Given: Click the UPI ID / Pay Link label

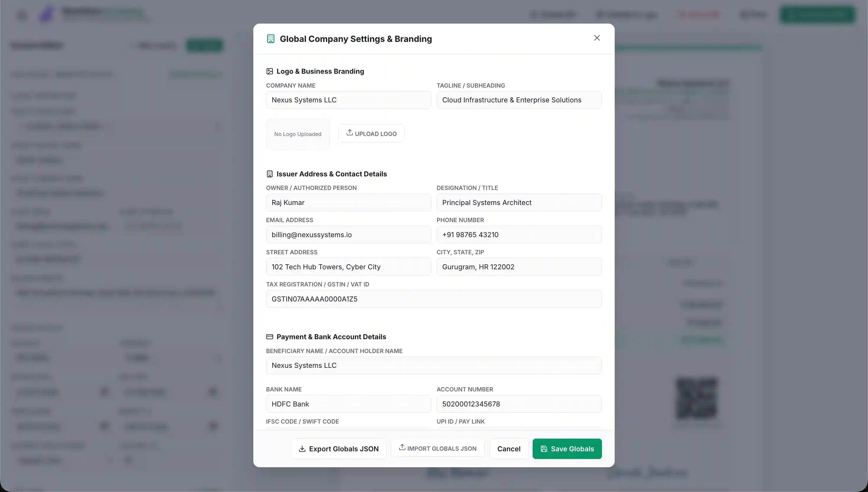Looking at the screenshot, I should (461, 422).
